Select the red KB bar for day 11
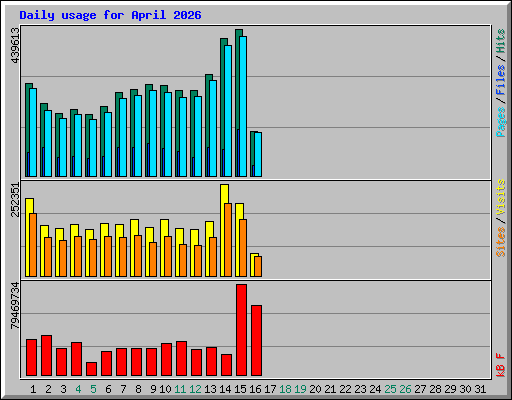This screenshot has width=512, height=400. click(181, 358)
